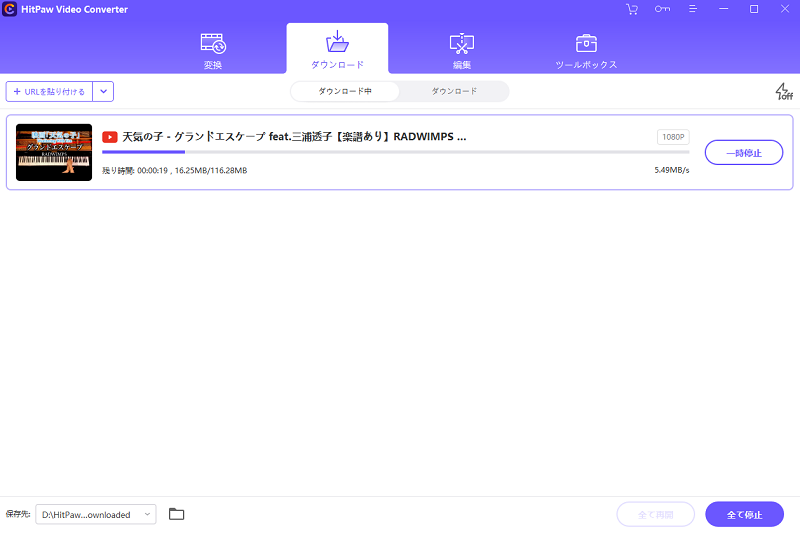Click the 5.49MB/s speed text
Viewport: 800px width, 540px height.
[x=671, y=170]
